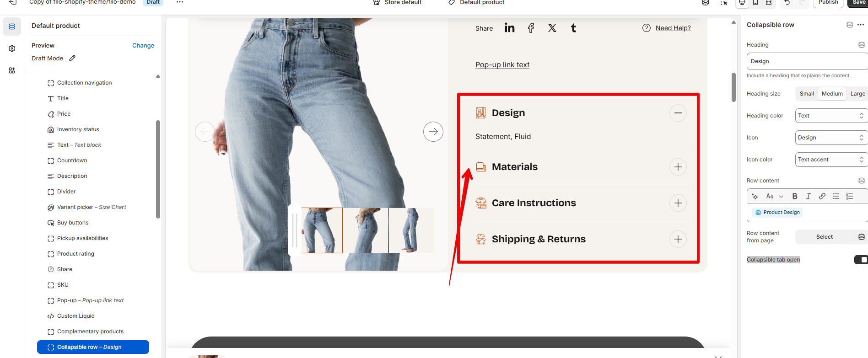868x358 pixels.
Task: Show previous product image arrow
Action: pos(205,132)
